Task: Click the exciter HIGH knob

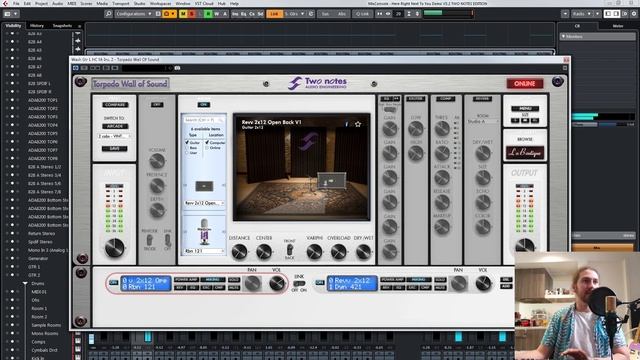Action: point(416,153)
